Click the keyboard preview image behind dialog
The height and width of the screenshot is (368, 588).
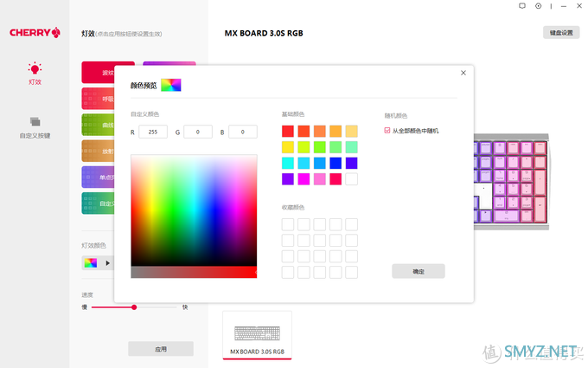tap(512, 181)
